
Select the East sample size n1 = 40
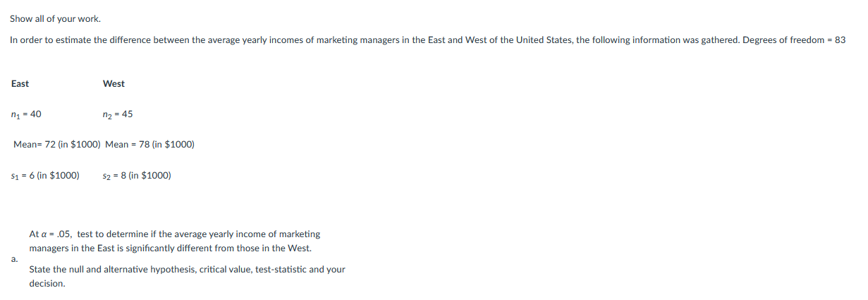(26, 114)
